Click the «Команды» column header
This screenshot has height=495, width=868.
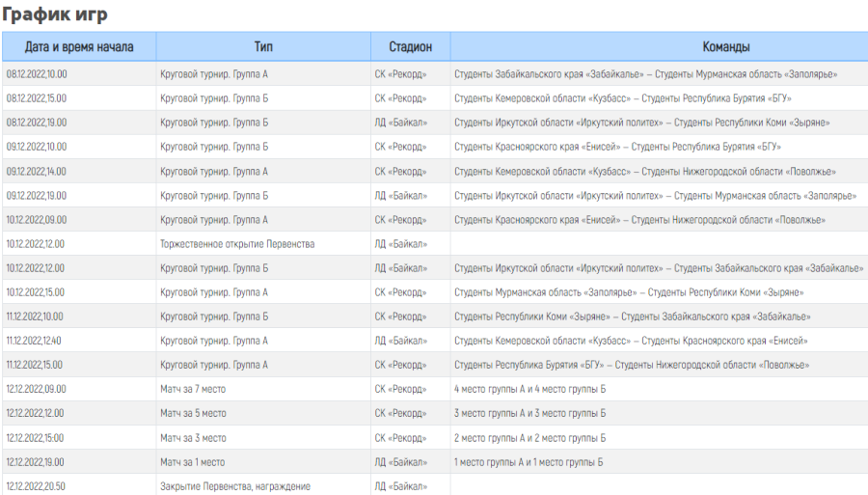pos(658,46)
